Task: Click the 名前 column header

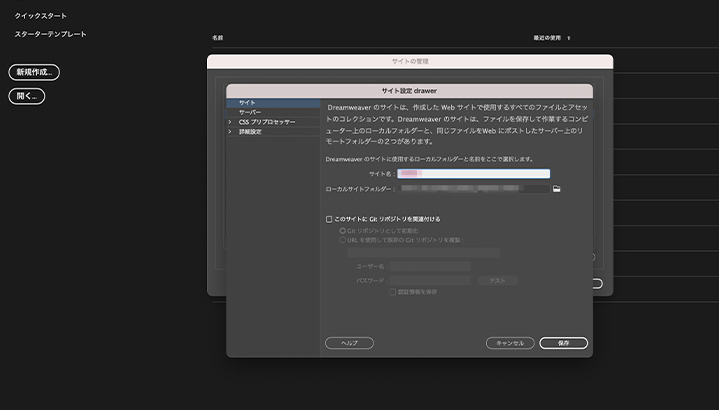Action: coord(218,38)
